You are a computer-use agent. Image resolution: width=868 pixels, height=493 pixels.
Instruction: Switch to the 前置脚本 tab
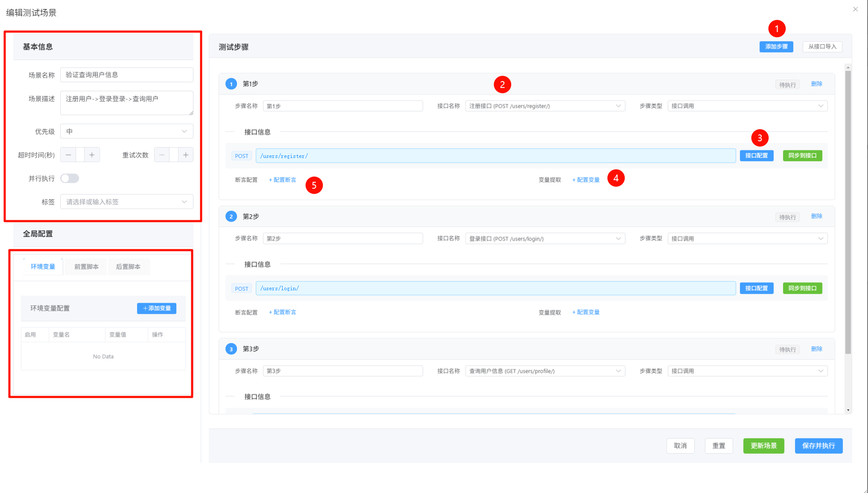pyautogui.click(x=86, y=267)
